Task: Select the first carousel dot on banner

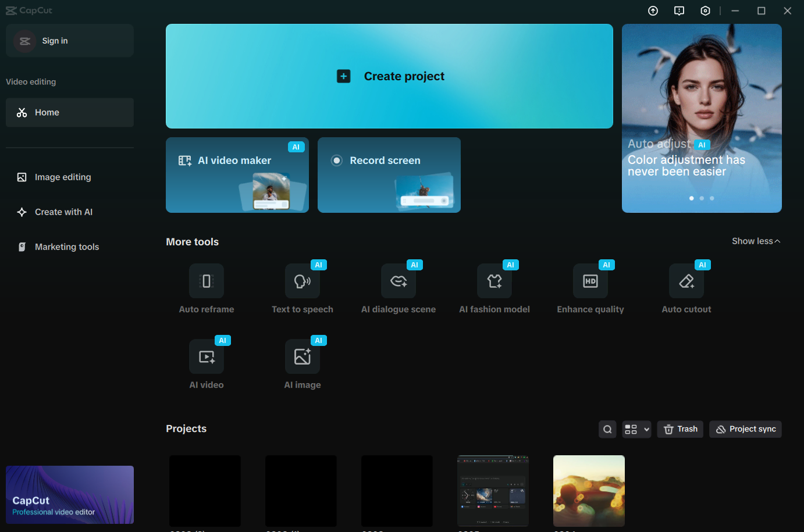Action: (691, 198)
